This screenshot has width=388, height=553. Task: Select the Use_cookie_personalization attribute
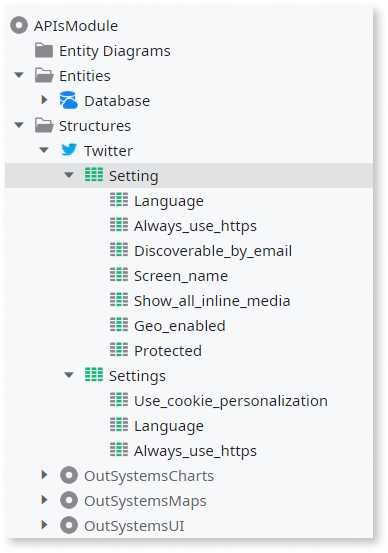pyautogui.click(x=231, y=401)
